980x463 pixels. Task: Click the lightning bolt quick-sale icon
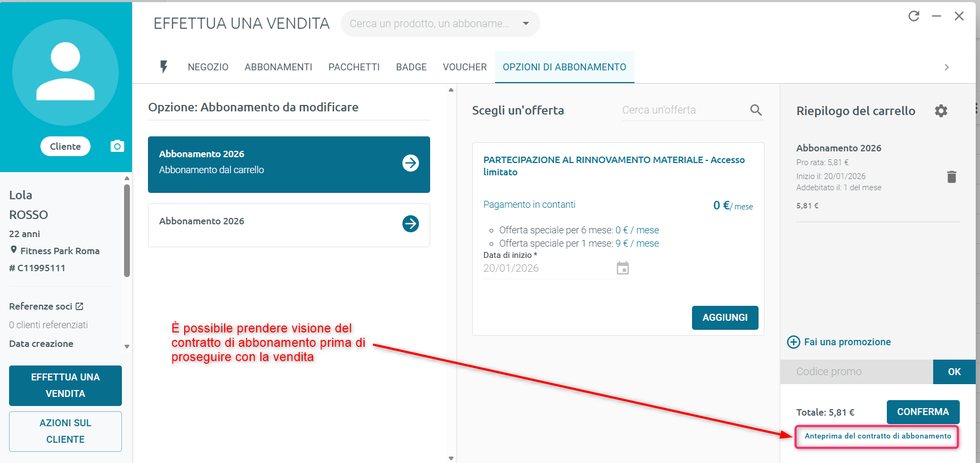pyautogui.click(x=164, y=67)
